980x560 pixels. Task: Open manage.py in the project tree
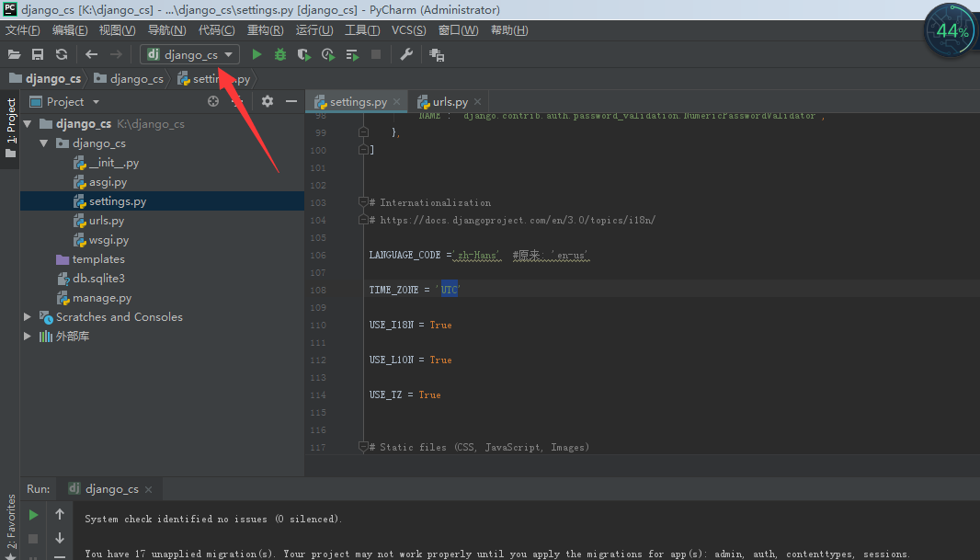coord(102,298)
